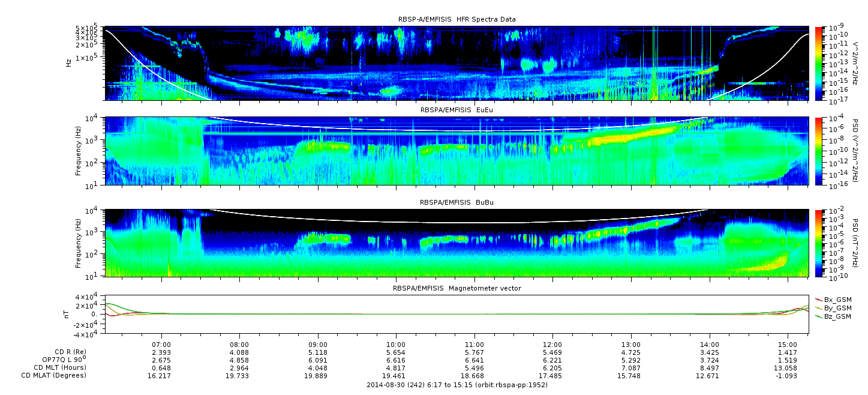Viewport: 868px width, 395px height.
Task: Click the HFR Spectra color bar
Action: (x=819, y=62)
